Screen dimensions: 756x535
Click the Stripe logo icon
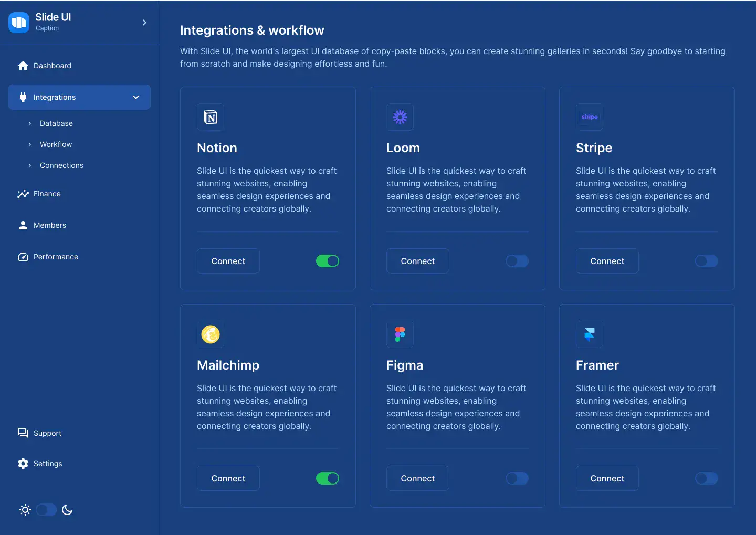click(x=590, y=117)
